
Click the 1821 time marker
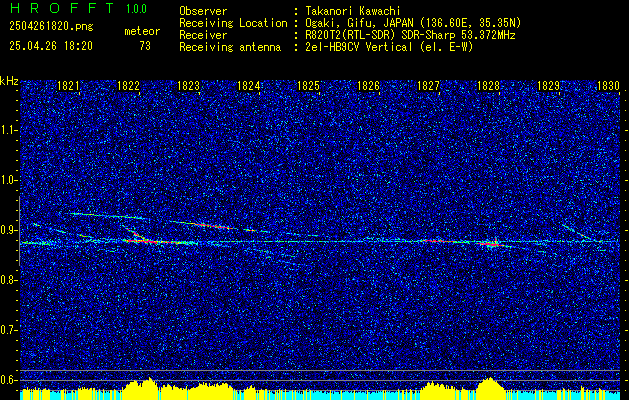pos(68,86)
